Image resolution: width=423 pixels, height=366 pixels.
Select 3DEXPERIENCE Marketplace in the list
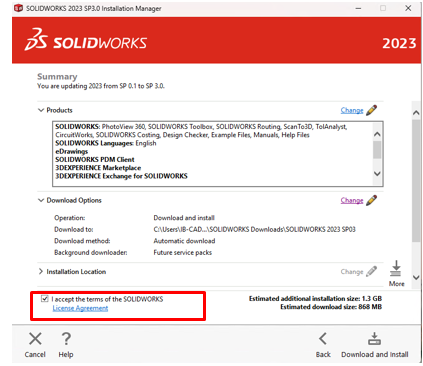98,168
